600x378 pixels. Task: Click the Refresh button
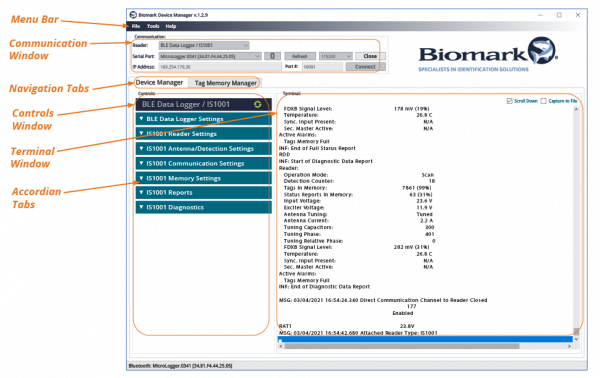300,56
